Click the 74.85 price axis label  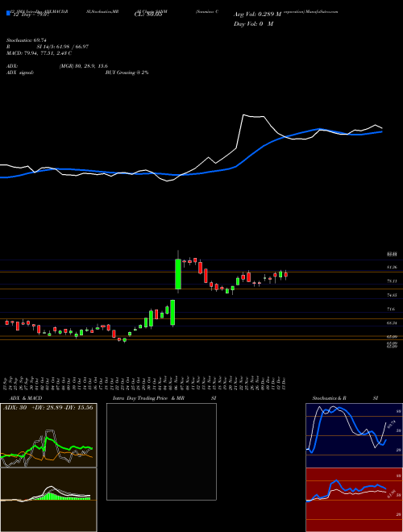[x=392, y=295]
